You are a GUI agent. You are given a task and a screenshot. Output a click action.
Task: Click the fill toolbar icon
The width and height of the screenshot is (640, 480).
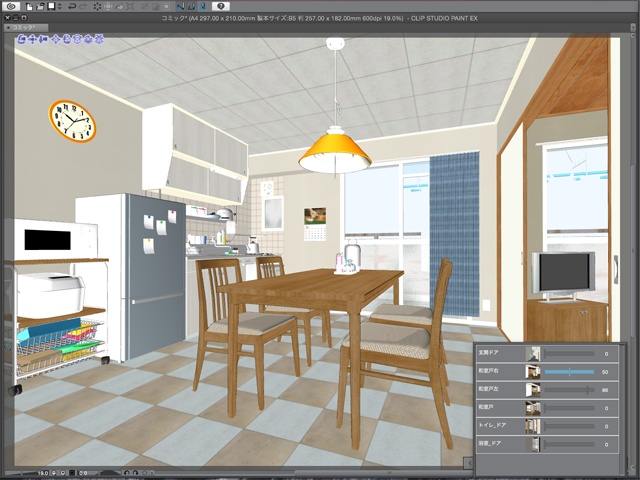[119, 6]
